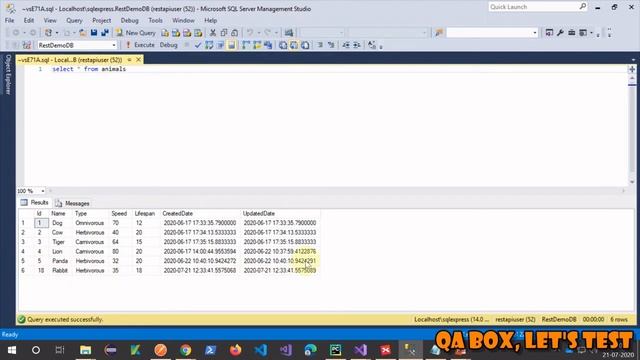Click the Change Connection icon

(27, 45)
